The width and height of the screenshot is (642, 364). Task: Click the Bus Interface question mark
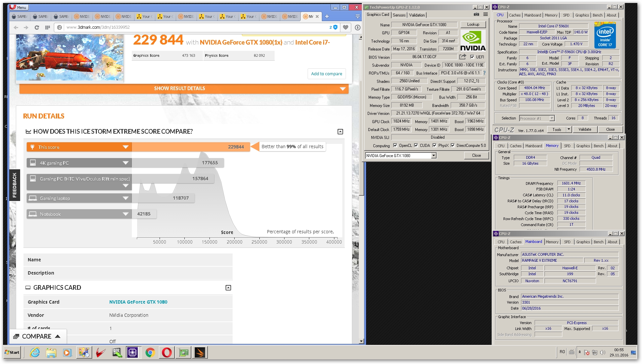coord(484,73)
